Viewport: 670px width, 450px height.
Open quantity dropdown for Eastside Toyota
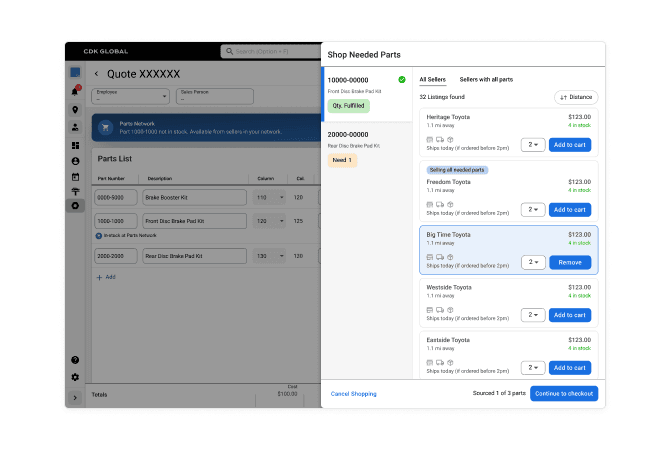pyautogui.click(x=533, y=368)
